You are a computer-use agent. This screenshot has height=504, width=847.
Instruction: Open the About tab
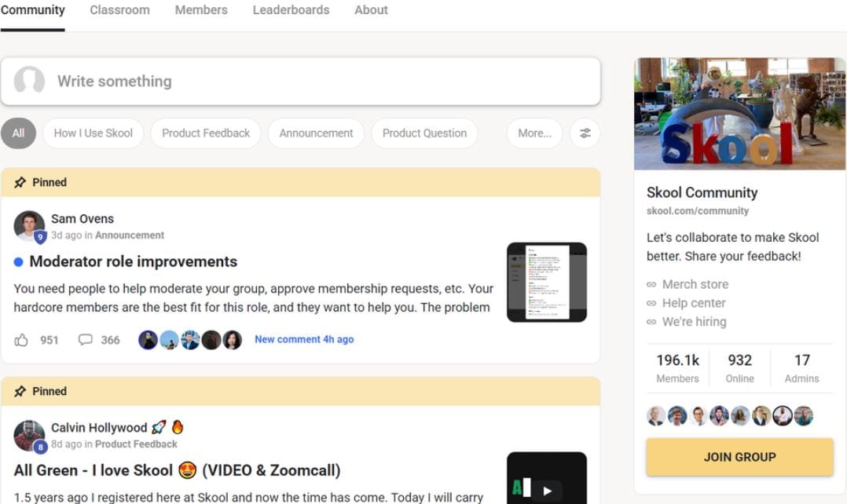pos(371,9)
